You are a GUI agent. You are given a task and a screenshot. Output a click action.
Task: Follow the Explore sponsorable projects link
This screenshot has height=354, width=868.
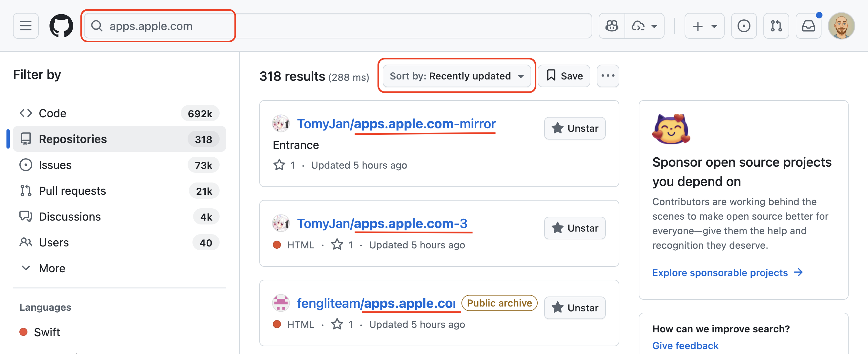(x=720, y=272)
